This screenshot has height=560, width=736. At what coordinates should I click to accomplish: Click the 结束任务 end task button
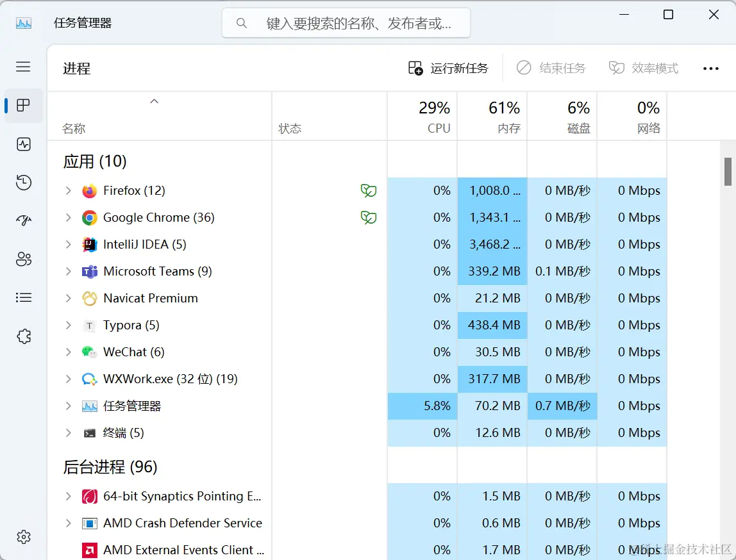[551, 69]
